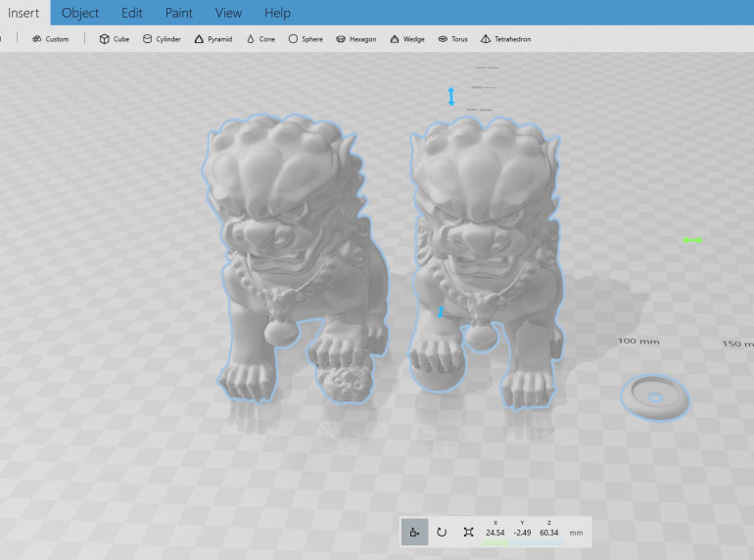The image size is (754, 560).
Task: Edit the Z position value 60.34
Action: [549, 533]
